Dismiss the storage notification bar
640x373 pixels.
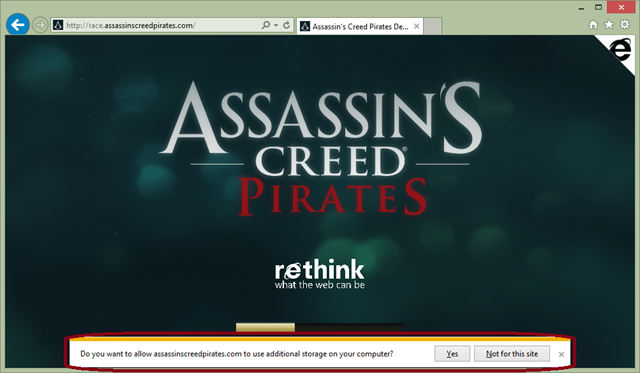(561, 354)
